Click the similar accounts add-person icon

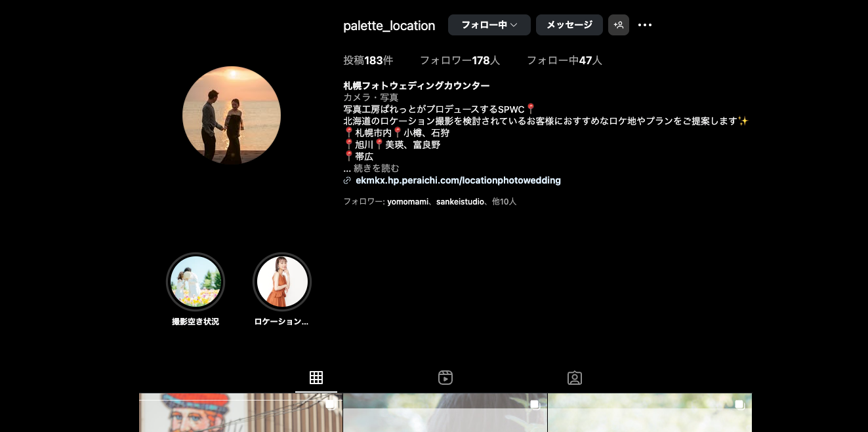[618, 25]
